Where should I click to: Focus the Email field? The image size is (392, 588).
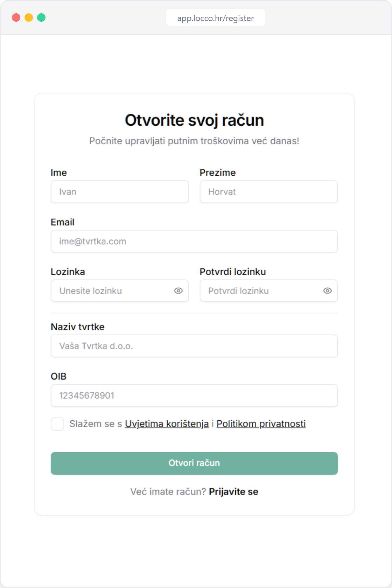pyautogui.click(x=194, y=241)
